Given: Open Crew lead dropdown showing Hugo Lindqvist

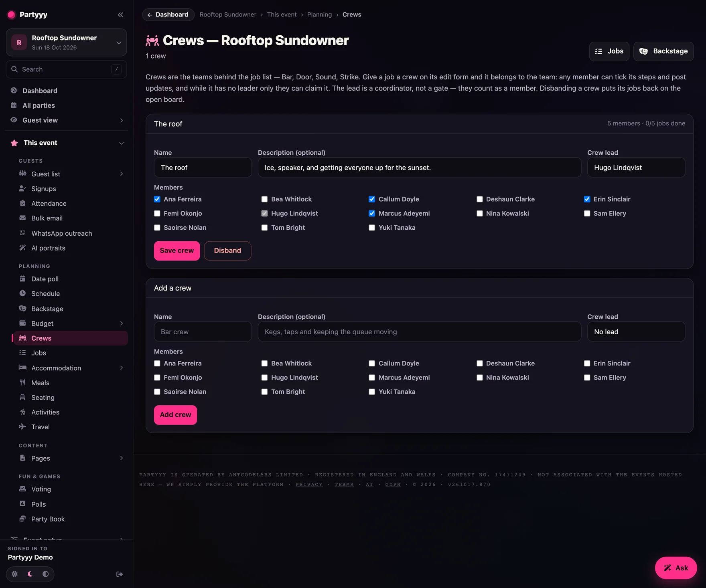Looking at the screenshot, I should 636,168.
